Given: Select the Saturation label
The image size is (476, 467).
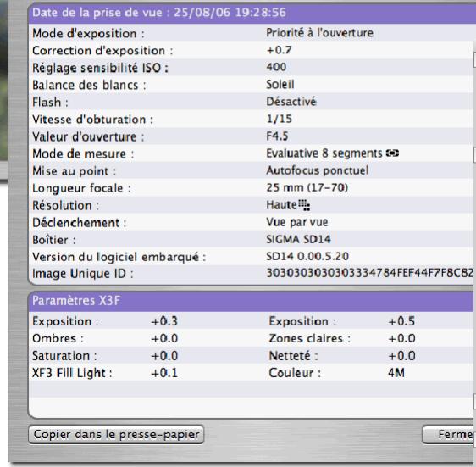Looking at the screenshot, I should tap(64, 356).
